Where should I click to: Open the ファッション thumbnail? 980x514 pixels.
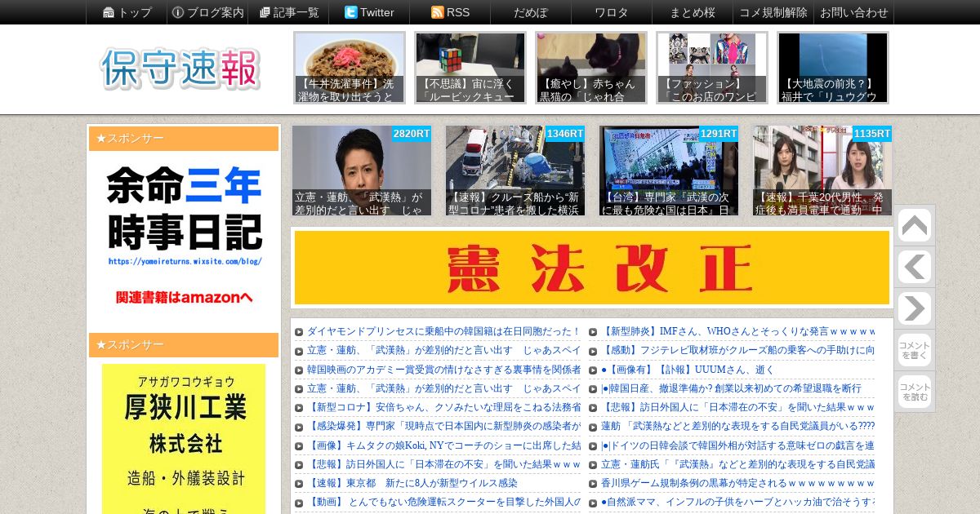click(x=712, y=68)
